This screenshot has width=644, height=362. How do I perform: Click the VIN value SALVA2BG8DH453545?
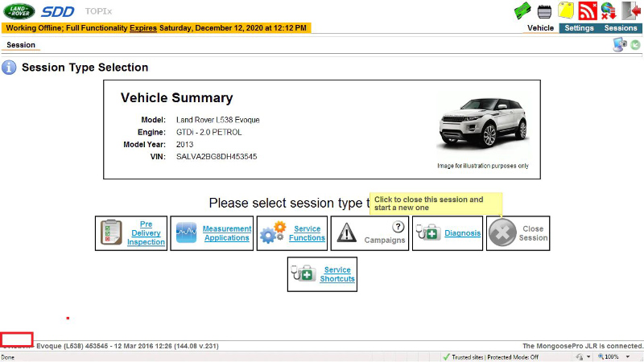pyautogui.click(x=217, y=156)
